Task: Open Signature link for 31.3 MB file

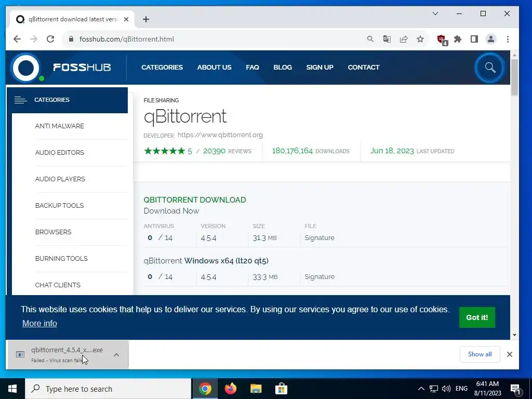Action: [x=320, y=238]
